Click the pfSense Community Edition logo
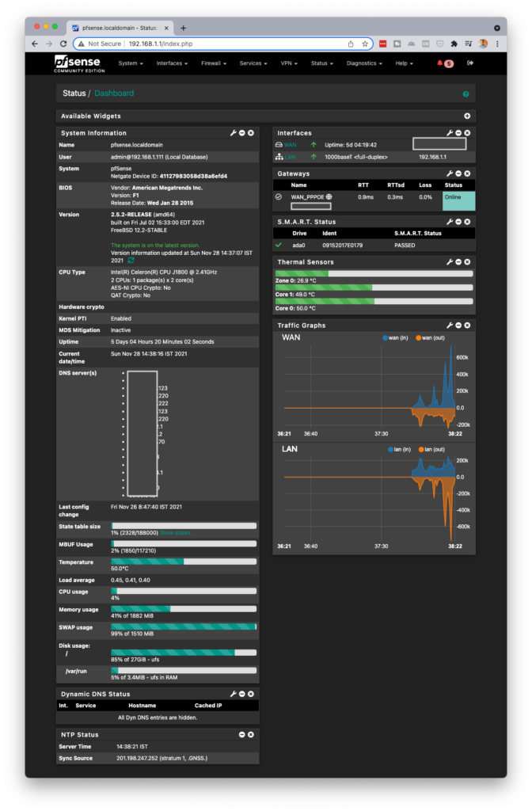Image resolution: width=532 pixels, height=811 pixels. tap(79, 63)
